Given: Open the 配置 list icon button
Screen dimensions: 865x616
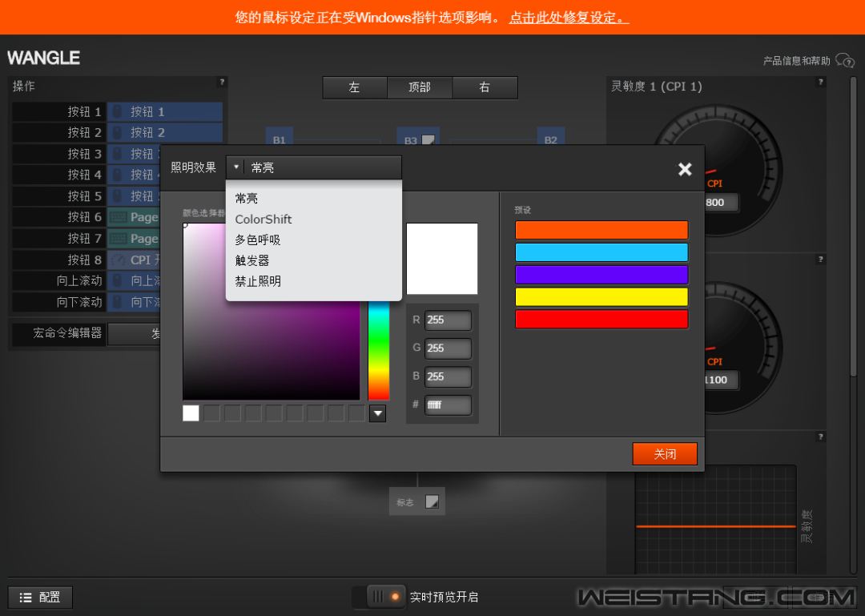Looking at the screenshot, I should click(40, 598).
